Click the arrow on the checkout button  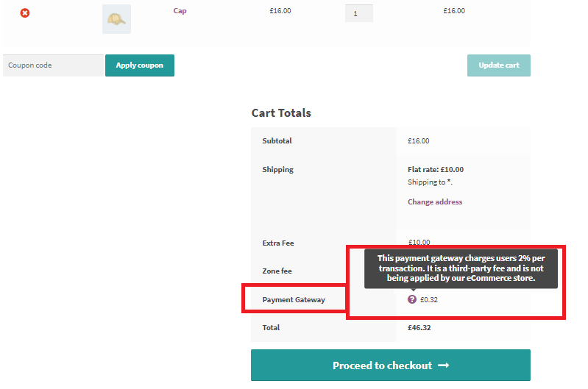443,365
